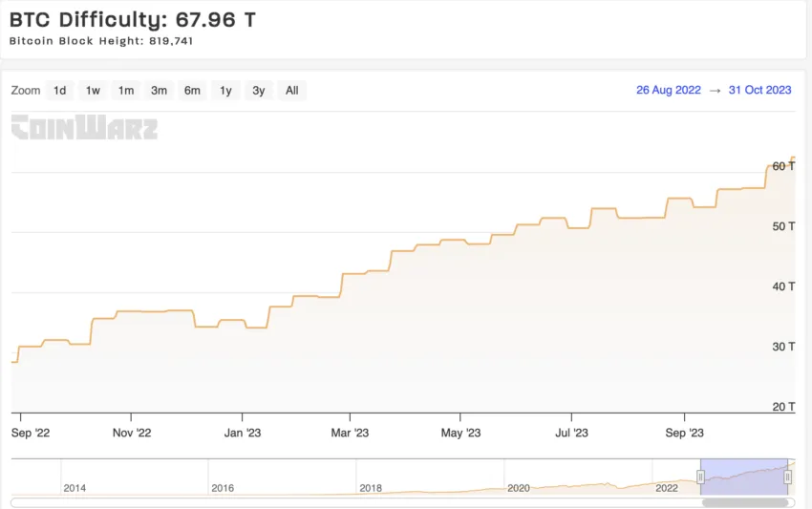Screen dimensions: 812x509
Task: Grab the left navigator range handle
Action: click(701, 477)
